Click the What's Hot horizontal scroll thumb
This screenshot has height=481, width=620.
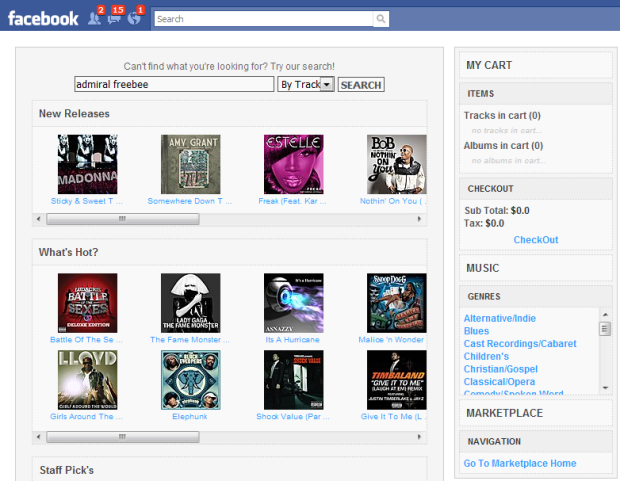123,437
